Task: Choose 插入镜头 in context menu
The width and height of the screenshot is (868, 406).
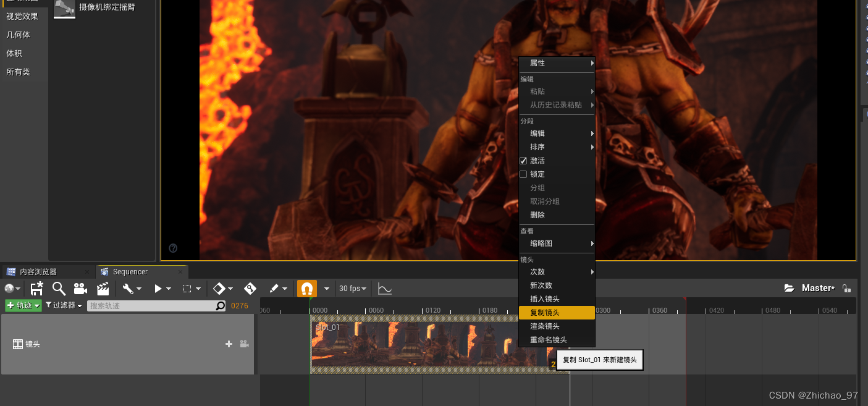Action: click(557, 299)
